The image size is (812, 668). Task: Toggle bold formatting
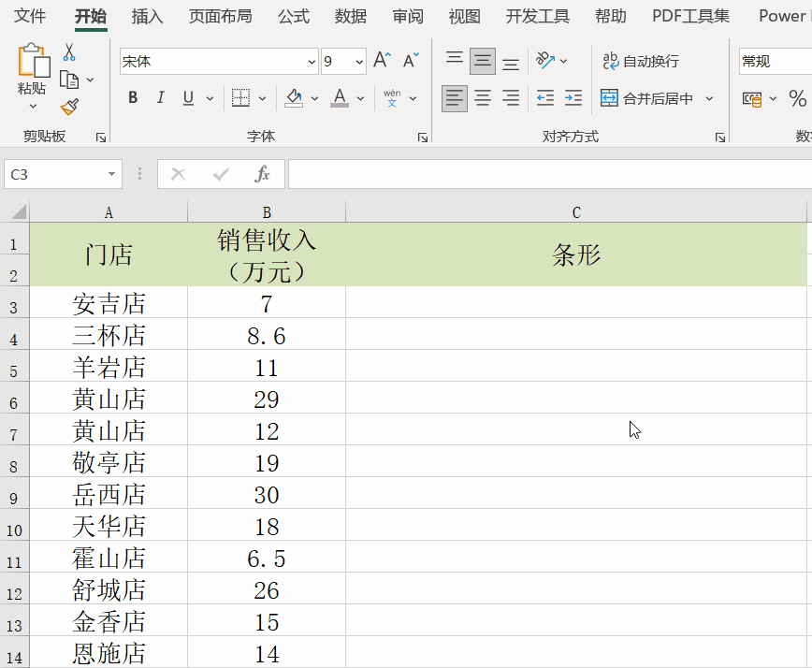click(x=133, y=98)
